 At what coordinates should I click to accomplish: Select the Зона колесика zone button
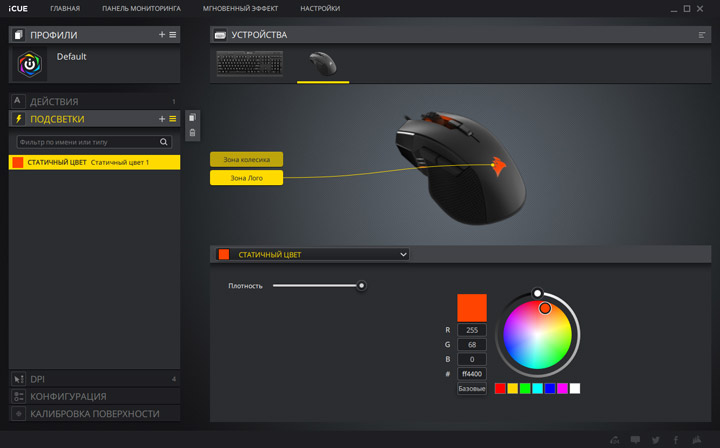[x=247, y=159]
